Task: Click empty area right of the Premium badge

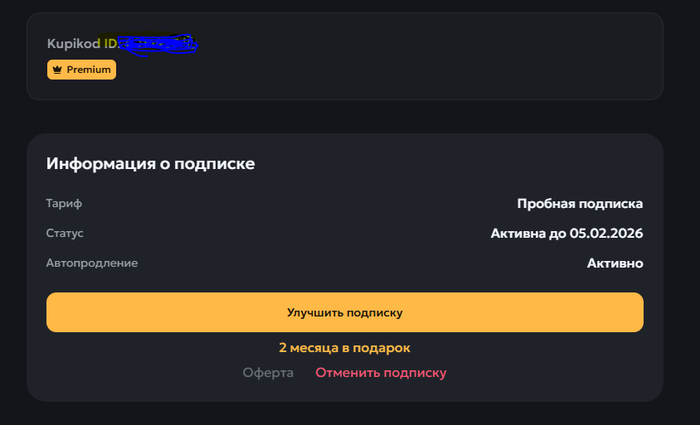Action: click(x=350, y=70)
